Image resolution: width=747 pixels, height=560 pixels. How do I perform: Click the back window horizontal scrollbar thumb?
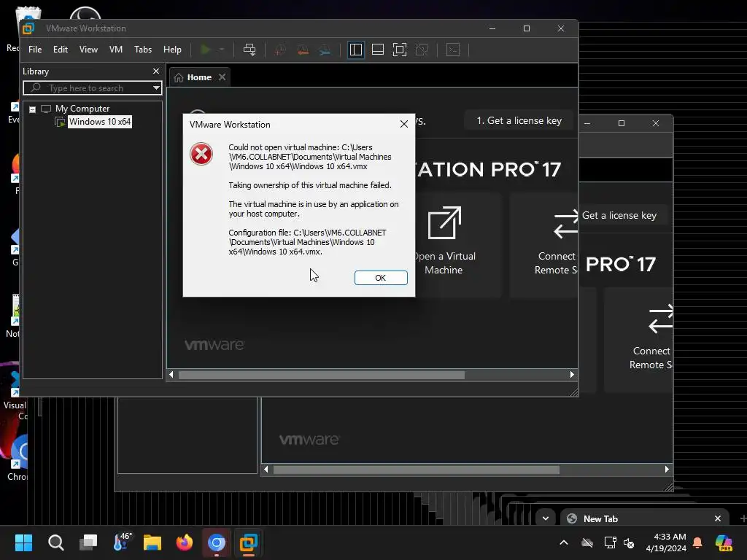[x=417, y=470]
